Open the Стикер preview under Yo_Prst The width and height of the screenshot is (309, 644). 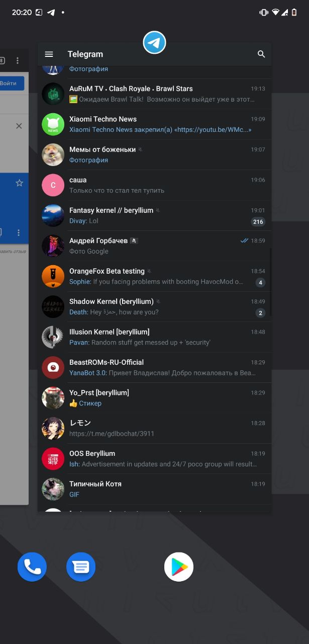click(x=85, y=404)
